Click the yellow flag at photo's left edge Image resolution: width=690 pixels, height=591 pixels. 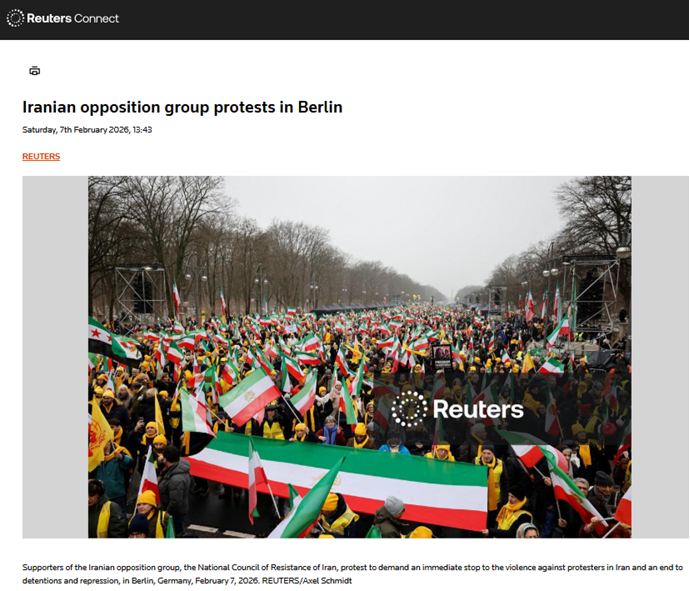pyautogui.click(x=98, y=435)
